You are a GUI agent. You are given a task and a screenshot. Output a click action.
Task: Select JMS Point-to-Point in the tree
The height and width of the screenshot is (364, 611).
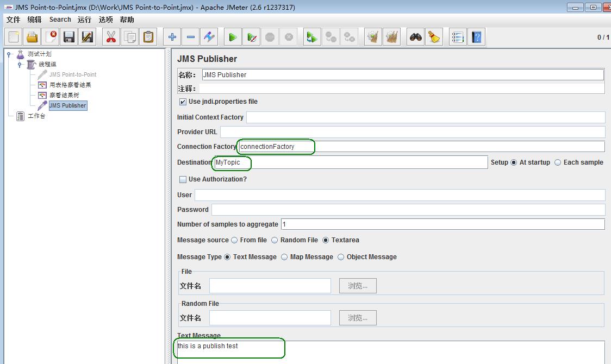tap(72, 74)
